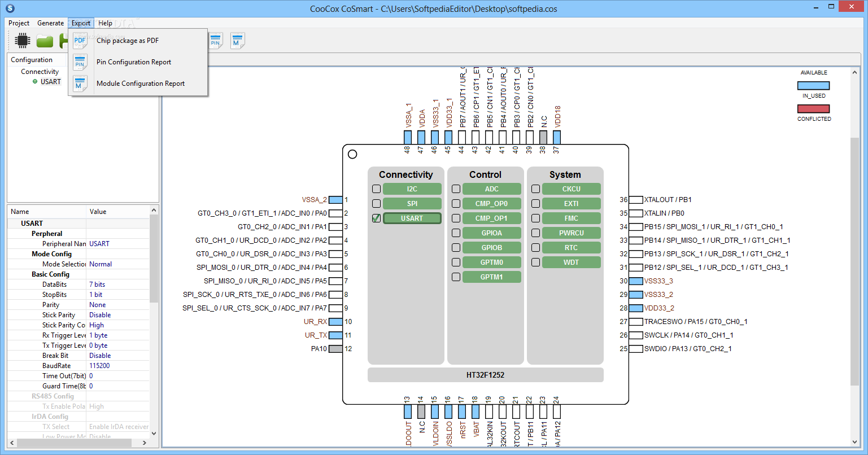The image size is (868, 455).
Task: Open the Project menu
Action: tap(19, 23)
